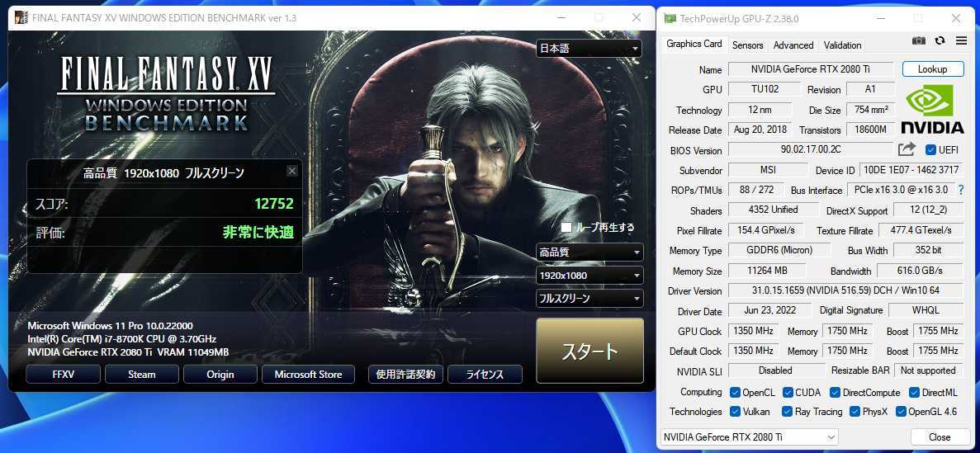Click the Memory Type value GDDR6 (Micron)
This screenshot has height=453, width=980.
[x=779, y=250]
